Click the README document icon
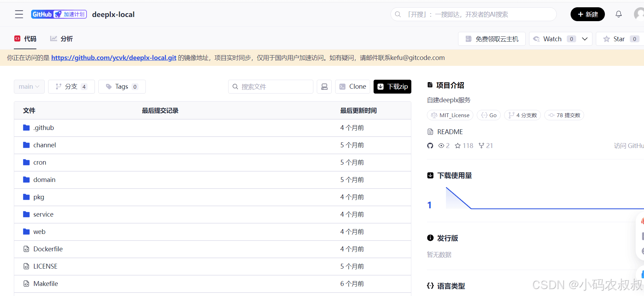Viewport: 644px width, 296px height. (430, 132)
